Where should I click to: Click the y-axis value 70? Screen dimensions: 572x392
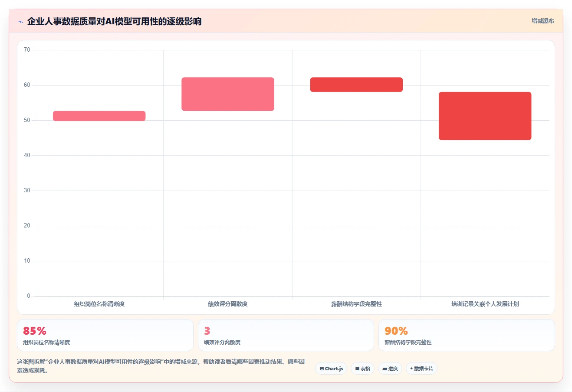27,50
